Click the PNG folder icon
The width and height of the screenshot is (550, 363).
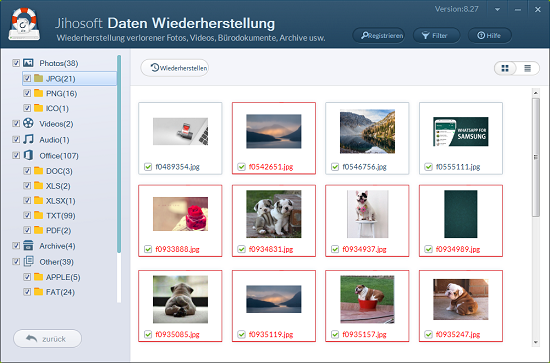(x=39, y=93)
